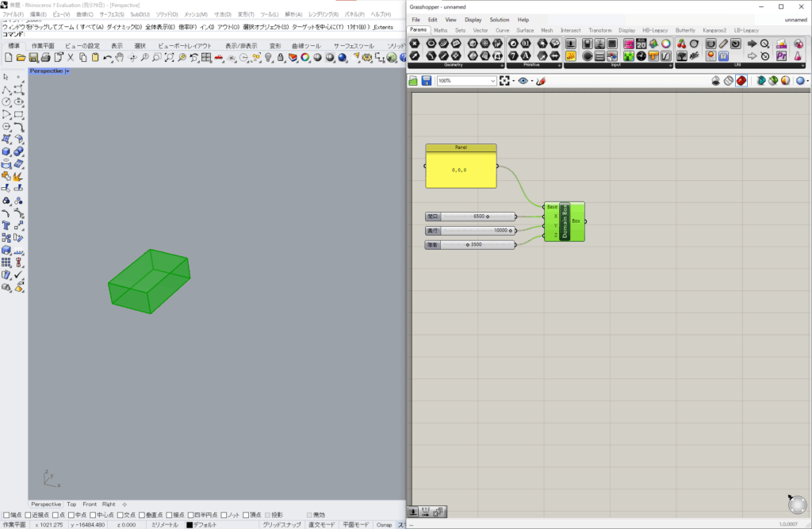
Task: Switch to the Transform tab in Grasshopper
Action: click(x=599, y=30)
